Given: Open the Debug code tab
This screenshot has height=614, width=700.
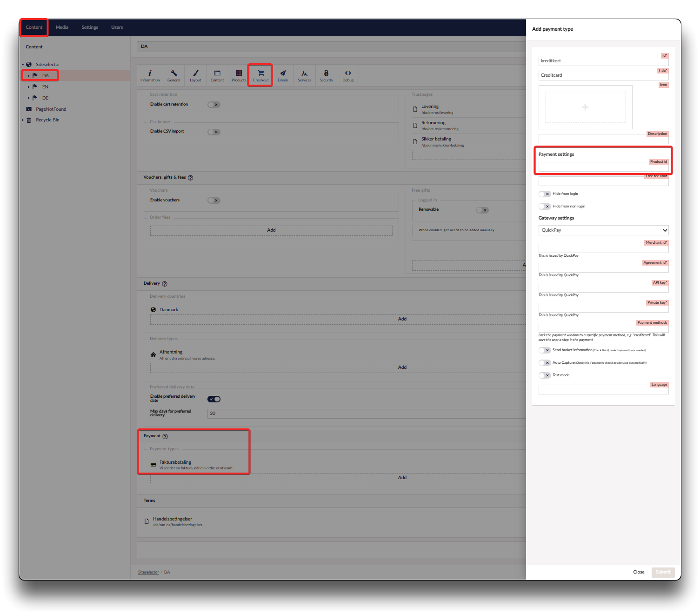Looking at the screenshot, I should pos(348,75).
